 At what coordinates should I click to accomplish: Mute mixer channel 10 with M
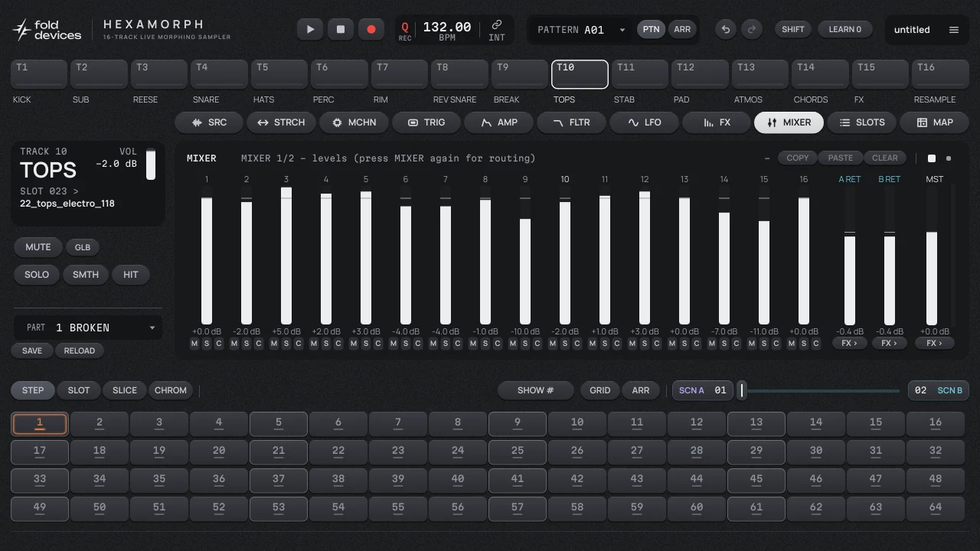point(553,344)
